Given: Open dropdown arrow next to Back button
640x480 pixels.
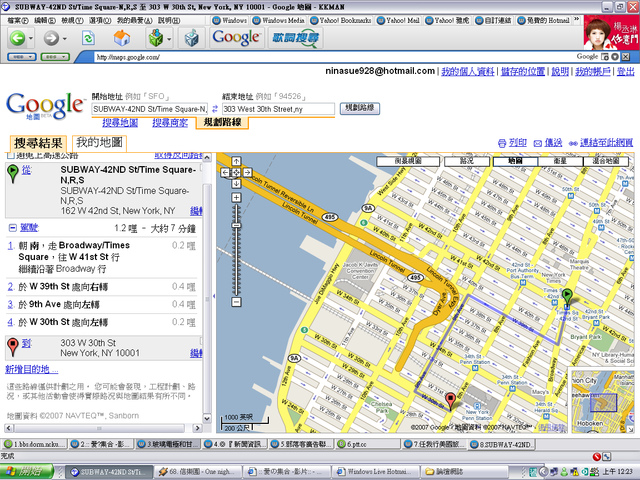Looking at the screenshot, I should pos(32,38).
